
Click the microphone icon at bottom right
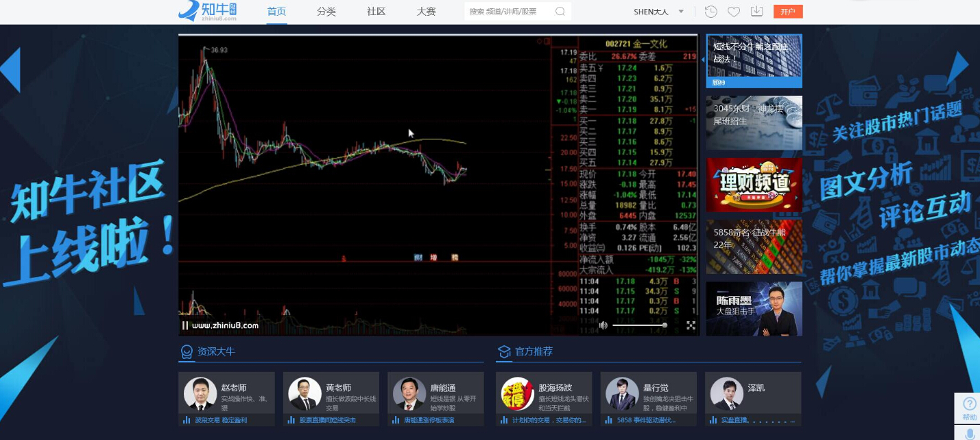pos(970,433)
